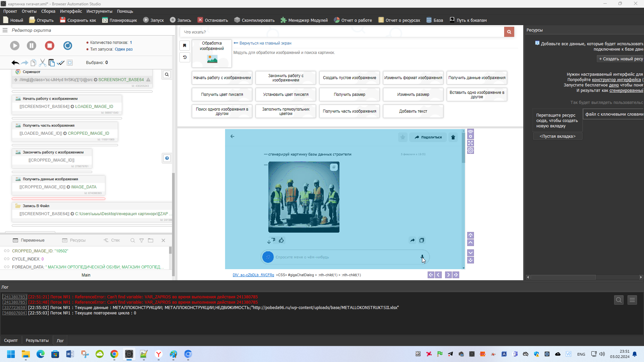Open the Модуль Менеджер toolbar item
Screen dimensions: 644x362
[x=304, y=20]
